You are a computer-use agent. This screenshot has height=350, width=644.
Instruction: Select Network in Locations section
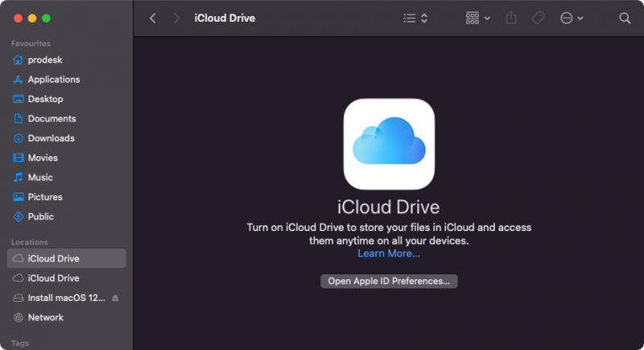click(x=45, y=317)
